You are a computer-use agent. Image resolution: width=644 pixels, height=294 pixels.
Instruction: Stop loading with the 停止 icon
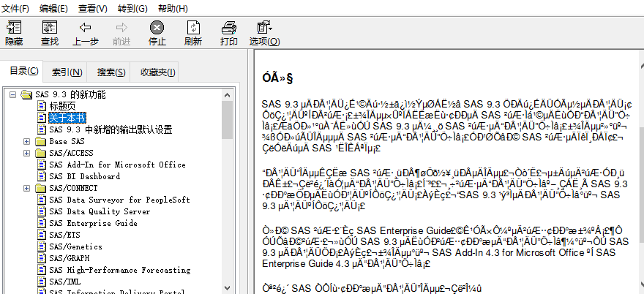point(157,28)
